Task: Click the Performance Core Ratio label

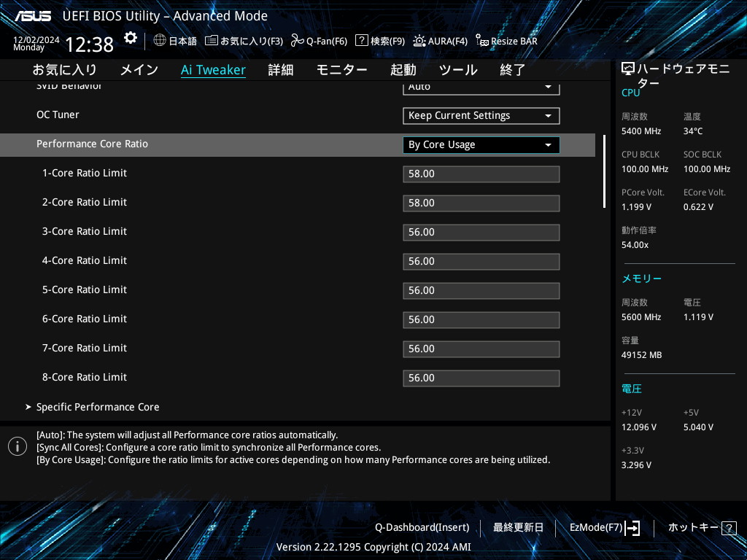Action: [x=93, y=144]
